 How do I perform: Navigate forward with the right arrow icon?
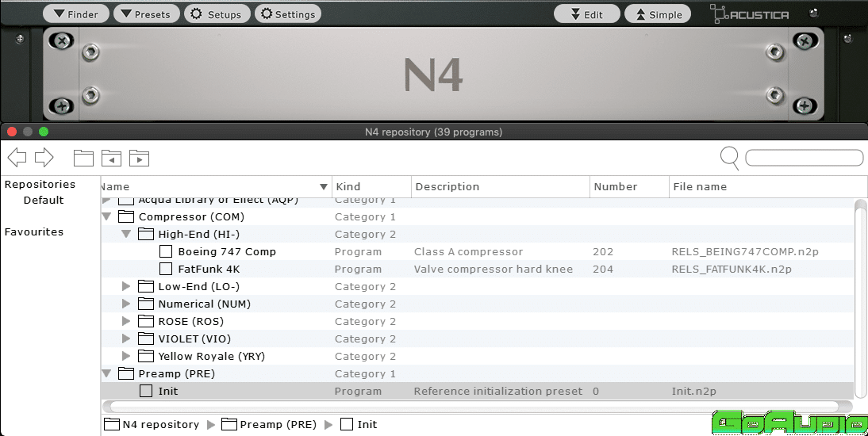[x=44, y=158]
